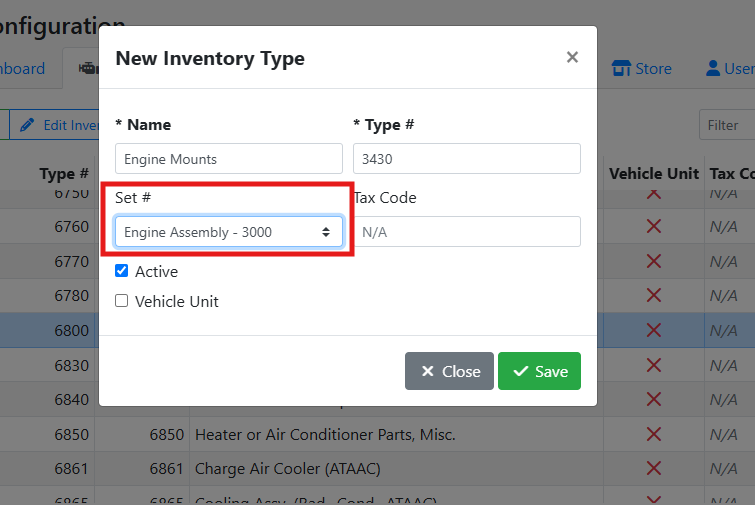
Task: Select the red X in row 6850
Action: point(653,434)
